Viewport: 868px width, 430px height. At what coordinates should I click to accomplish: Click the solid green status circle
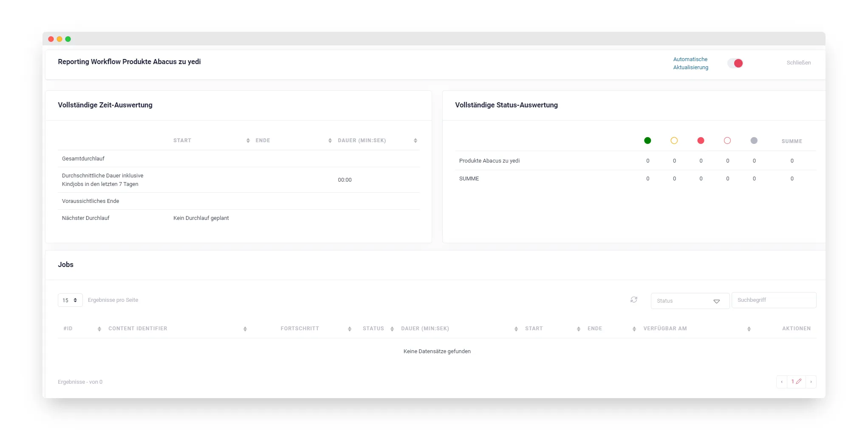647,141
